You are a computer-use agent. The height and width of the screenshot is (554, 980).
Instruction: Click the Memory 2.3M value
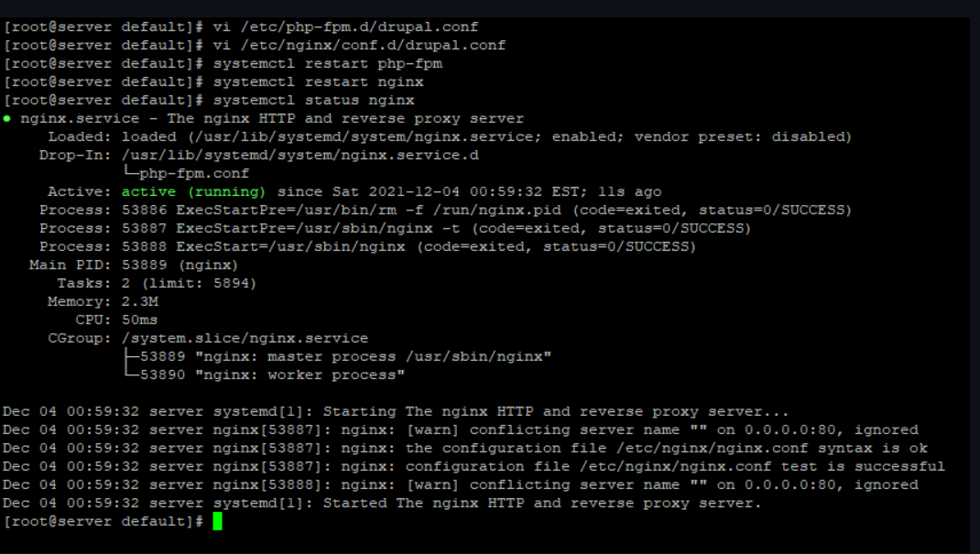(140, 301)
